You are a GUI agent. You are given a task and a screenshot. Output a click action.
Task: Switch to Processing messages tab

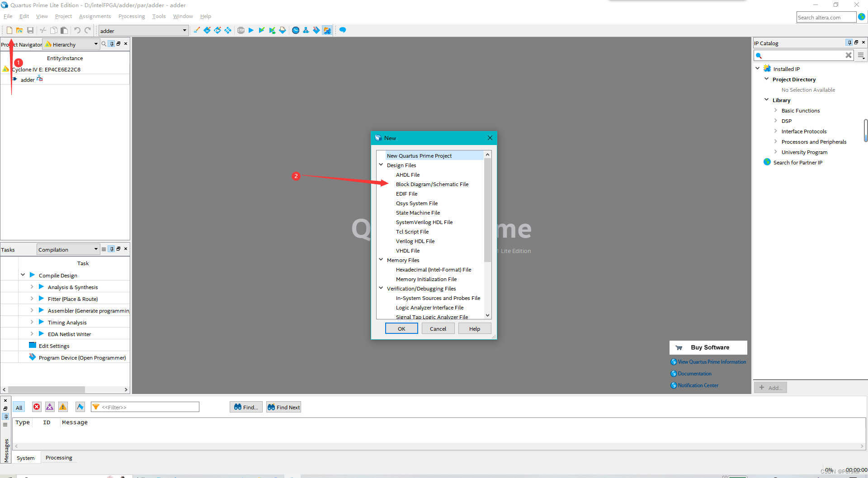pyautogui.click(x=59, y=458)
